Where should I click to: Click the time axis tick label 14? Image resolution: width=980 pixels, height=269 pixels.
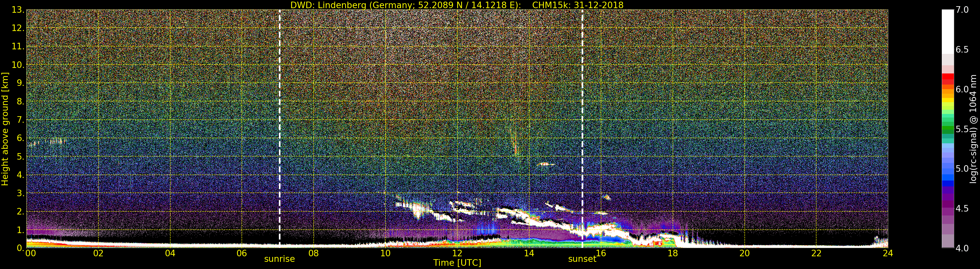(529, 253)
